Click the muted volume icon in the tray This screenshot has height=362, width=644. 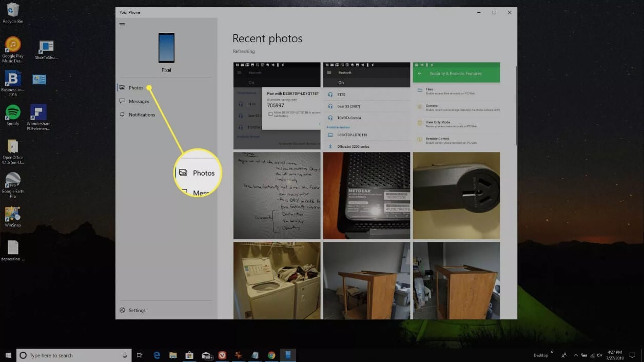click(600, 355)
